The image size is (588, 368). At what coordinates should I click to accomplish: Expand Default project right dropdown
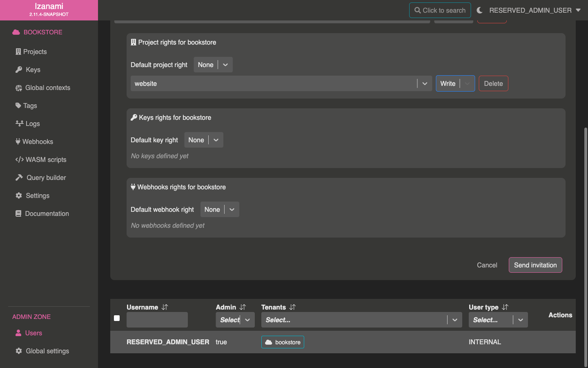pos(225,65)
